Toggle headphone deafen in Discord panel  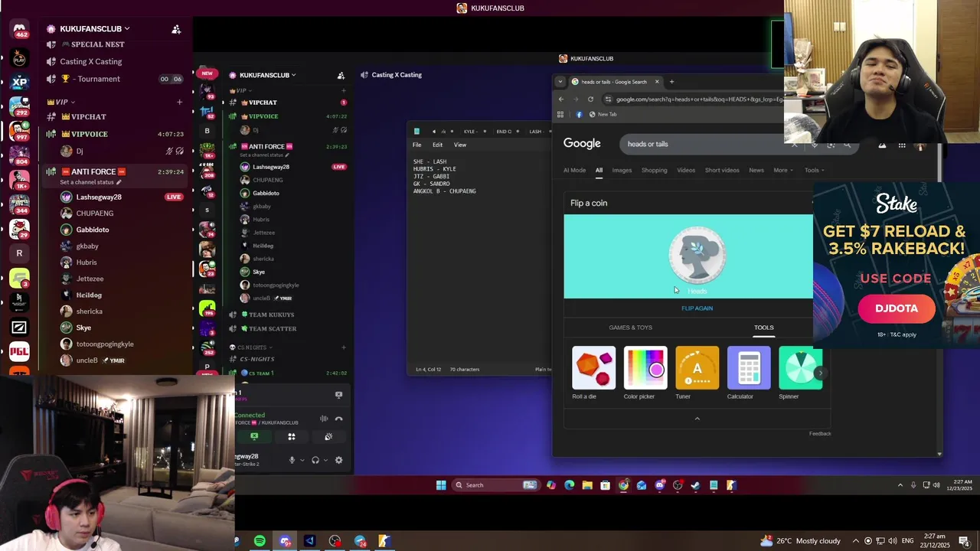pyautogui.click(x=315, y=460)
